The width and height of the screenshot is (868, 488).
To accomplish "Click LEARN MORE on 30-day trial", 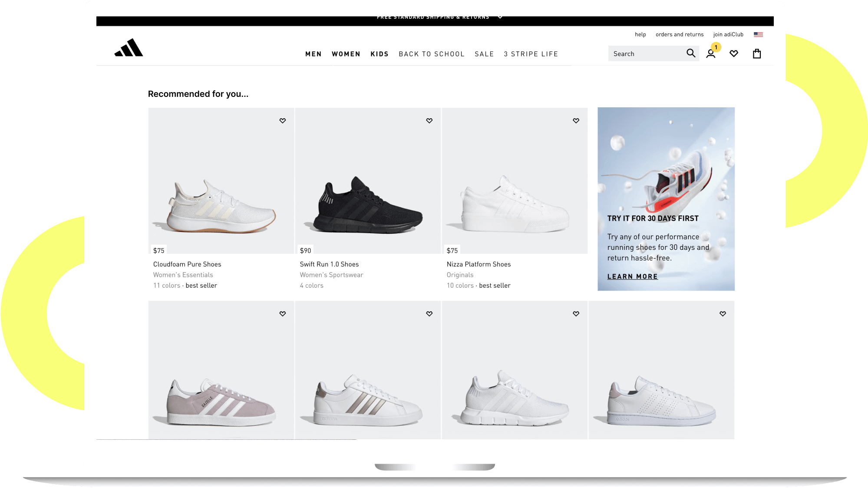I will click(633, 276).
